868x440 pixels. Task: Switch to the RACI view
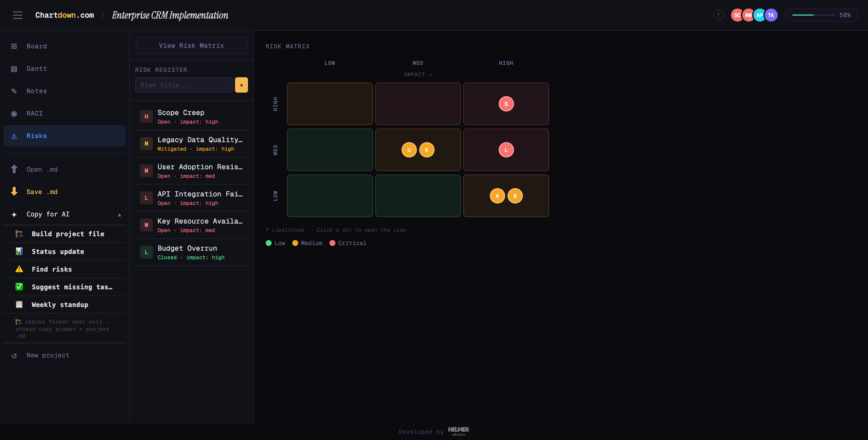click(34, 114)
